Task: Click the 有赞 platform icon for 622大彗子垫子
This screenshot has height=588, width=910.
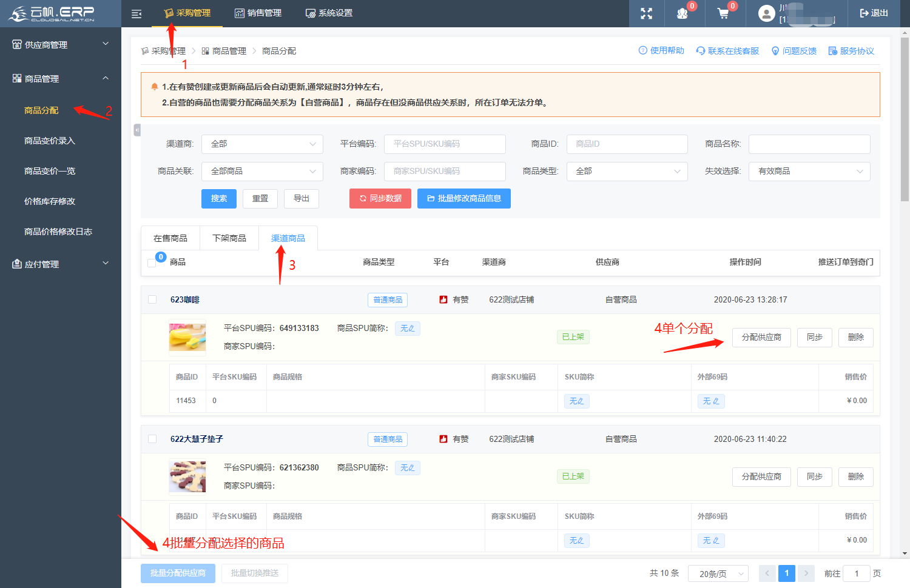Action: coord(443,439)
